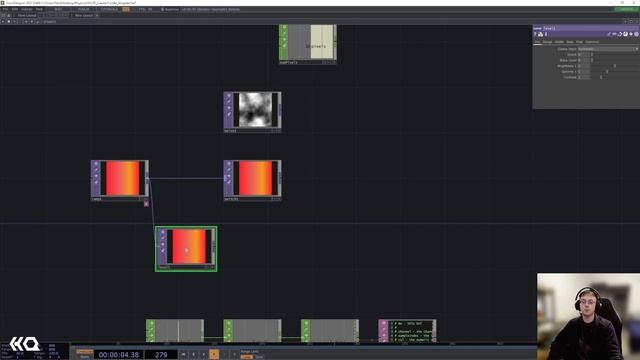Open operator help question-mark icon in parameters
The image size is (640, 360).
pos(535,34)
